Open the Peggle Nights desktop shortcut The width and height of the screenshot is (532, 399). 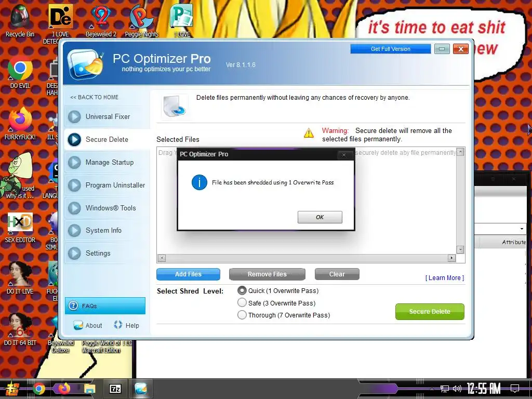141,20
